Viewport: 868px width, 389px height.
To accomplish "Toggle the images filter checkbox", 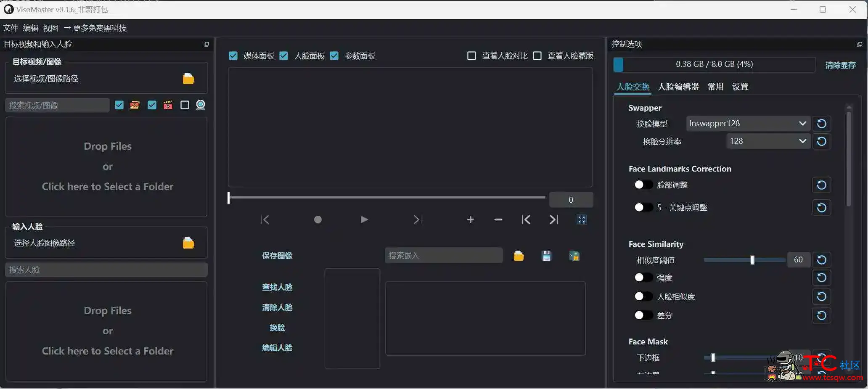I will click(119, 105).
